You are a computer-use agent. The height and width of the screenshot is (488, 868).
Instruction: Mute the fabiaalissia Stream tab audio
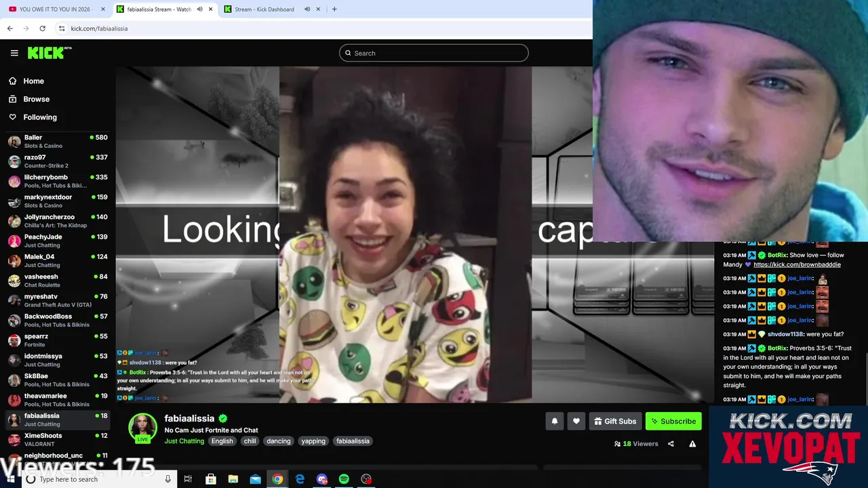point(199,9)
